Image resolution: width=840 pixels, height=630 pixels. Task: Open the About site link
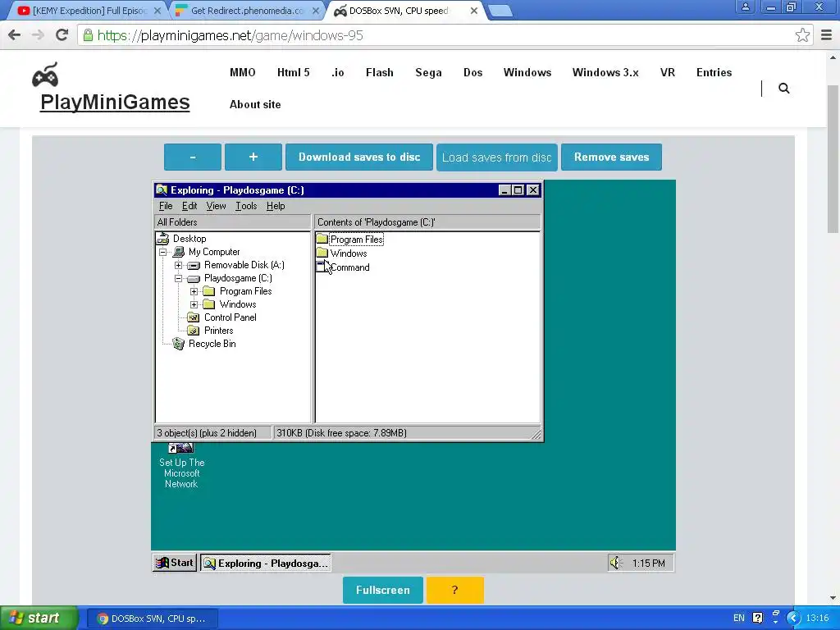pos(255,104)
